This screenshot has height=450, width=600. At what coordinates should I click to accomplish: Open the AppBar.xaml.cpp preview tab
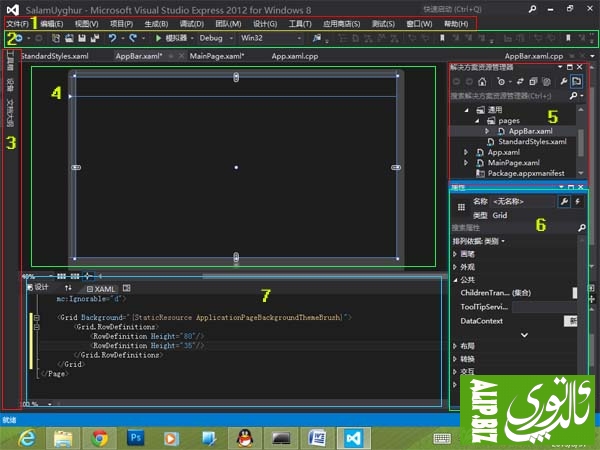[x=533, y=56]
